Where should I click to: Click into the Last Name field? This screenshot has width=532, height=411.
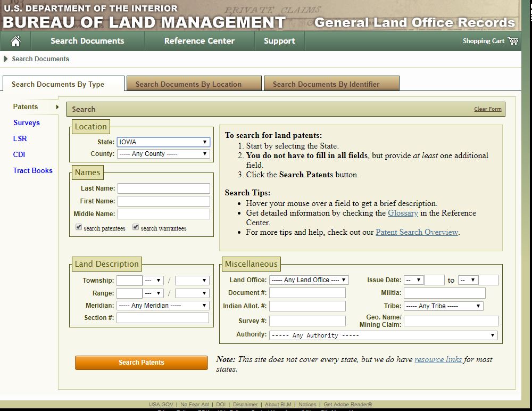(164, 188)
